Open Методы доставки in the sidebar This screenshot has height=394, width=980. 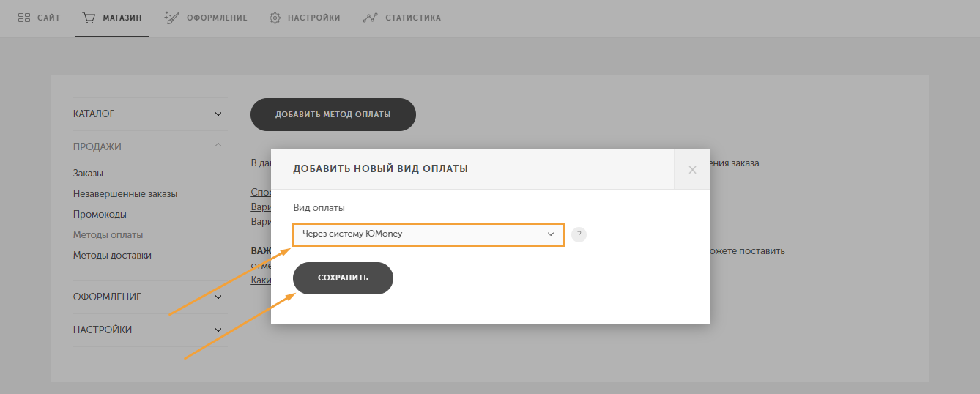[x=112, y=256]
